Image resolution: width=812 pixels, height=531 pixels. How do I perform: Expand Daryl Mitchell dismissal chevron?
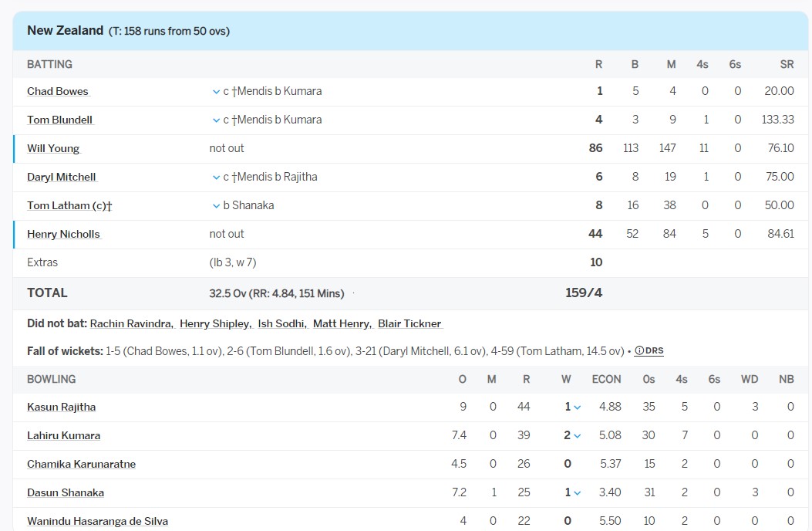point(216,178)
